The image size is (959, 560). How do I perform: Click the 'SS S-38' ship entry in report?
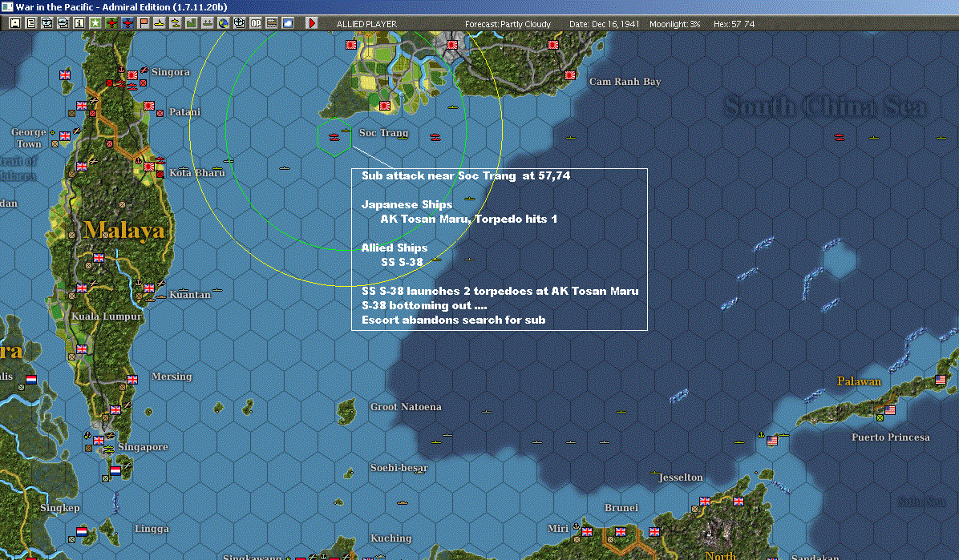pos(402,262)
